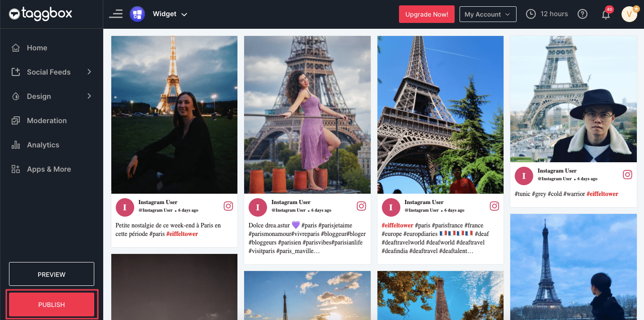This screenshot has width=644, height=320.
Task: Click the blue Widget logo icon
Action: [137, 14]
